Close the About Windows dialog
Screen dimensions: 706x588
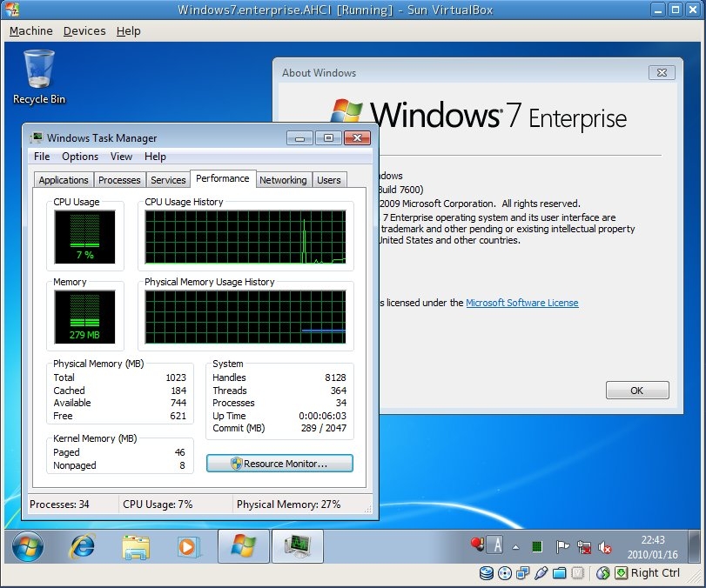coord(662,72)
